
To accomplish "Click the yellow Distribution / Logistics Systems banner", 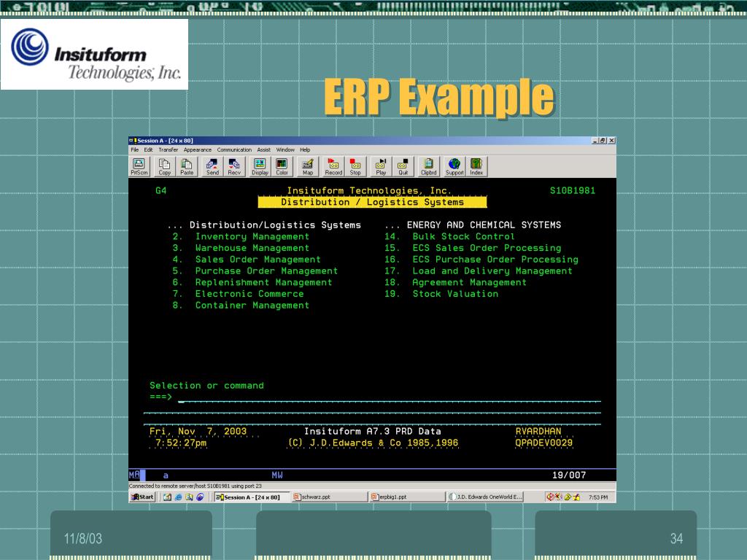I will coord(372,203).
